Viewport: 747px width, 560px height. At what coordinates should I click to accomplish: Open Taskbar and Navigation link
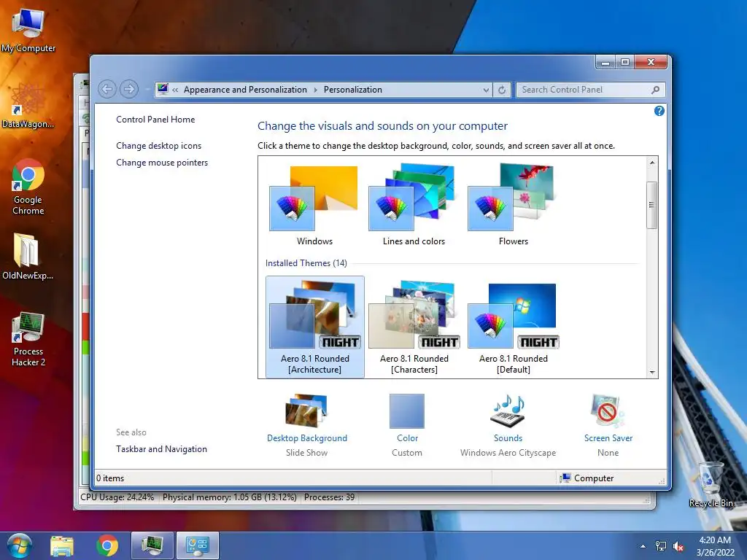pos(161,449)
